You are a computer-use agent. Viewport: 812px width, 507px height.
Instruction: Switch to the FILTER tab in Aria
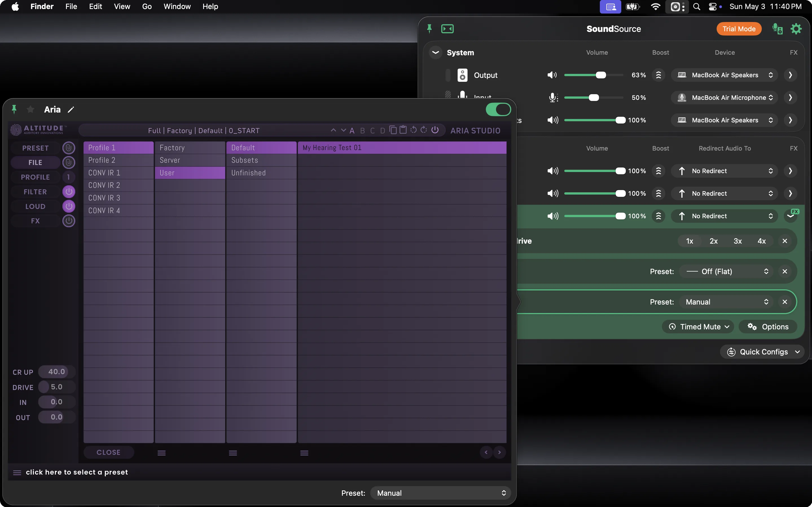click(36, 192)
